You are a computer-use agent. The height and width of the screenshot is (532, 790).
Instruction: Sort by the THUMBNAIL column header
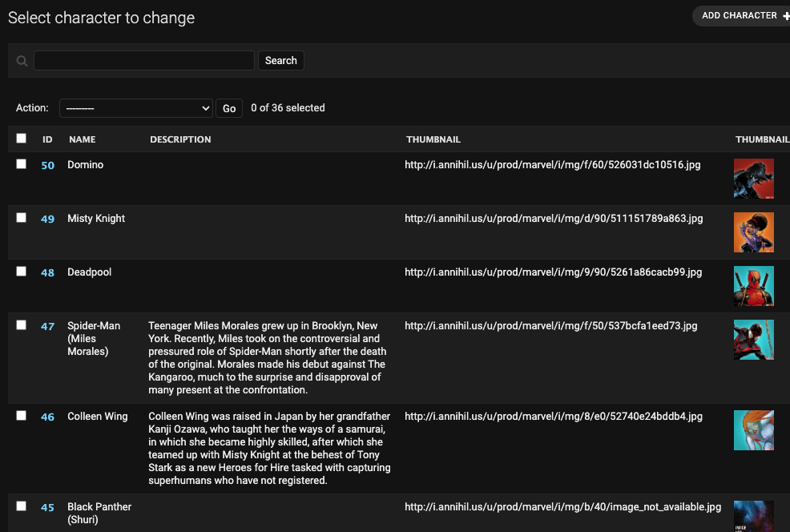[x=433, y=139]
